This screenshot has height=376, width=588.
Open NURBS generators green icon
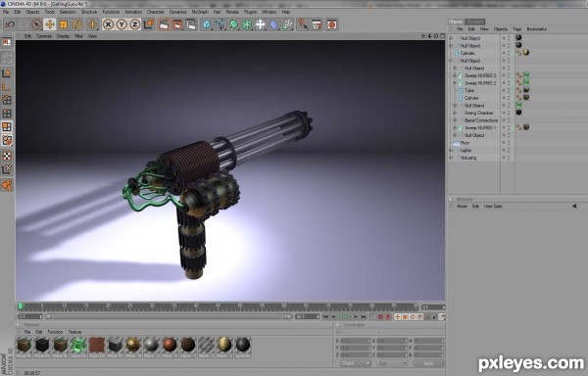click(233, 24)
